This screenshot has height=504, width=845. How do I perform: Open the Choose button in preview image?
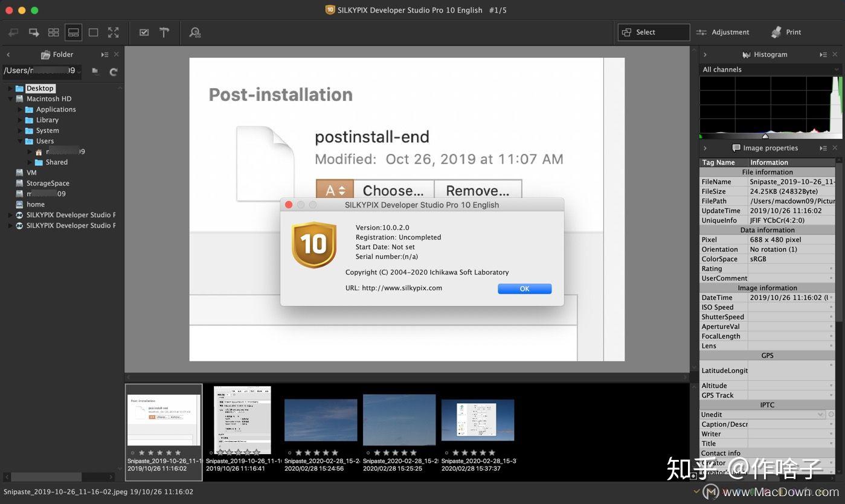click(x=393, y=191)
